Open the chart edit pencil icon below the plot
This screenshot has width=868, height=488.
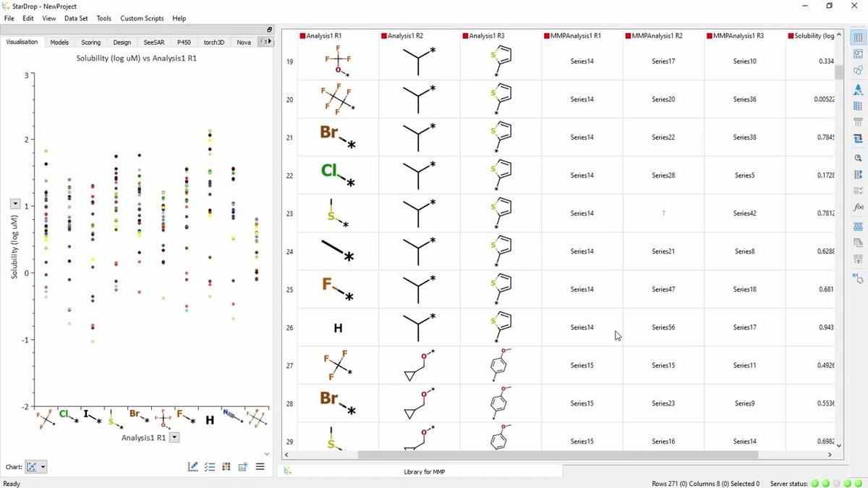[192, 466]
